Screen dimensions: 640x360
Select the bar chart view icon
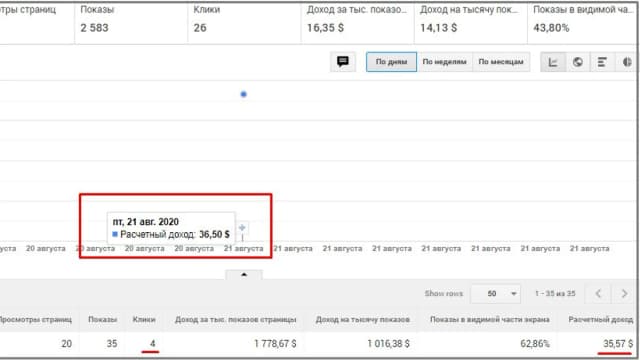(602, 62)
